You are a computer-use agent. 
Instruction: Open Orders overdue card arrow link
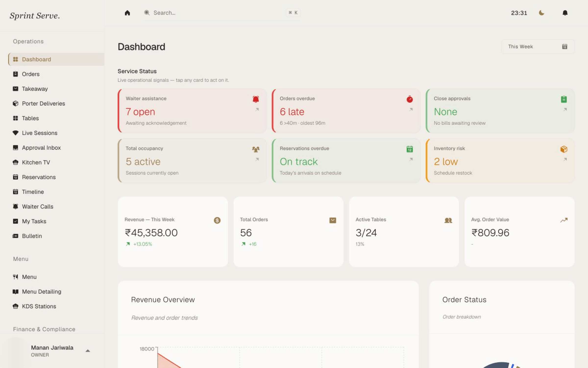(x=411, y=109)
